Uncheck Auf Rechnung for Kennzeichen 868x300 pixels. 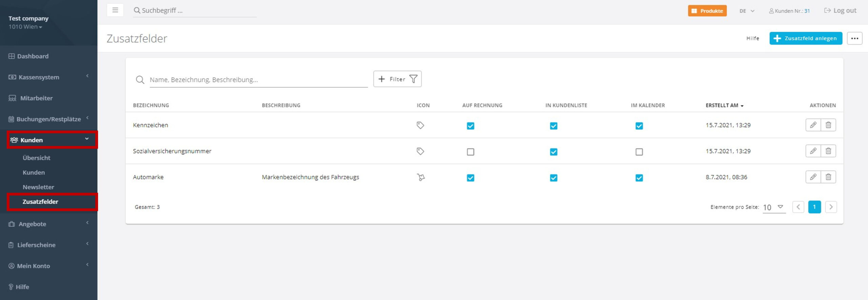[x=470, y=126]
